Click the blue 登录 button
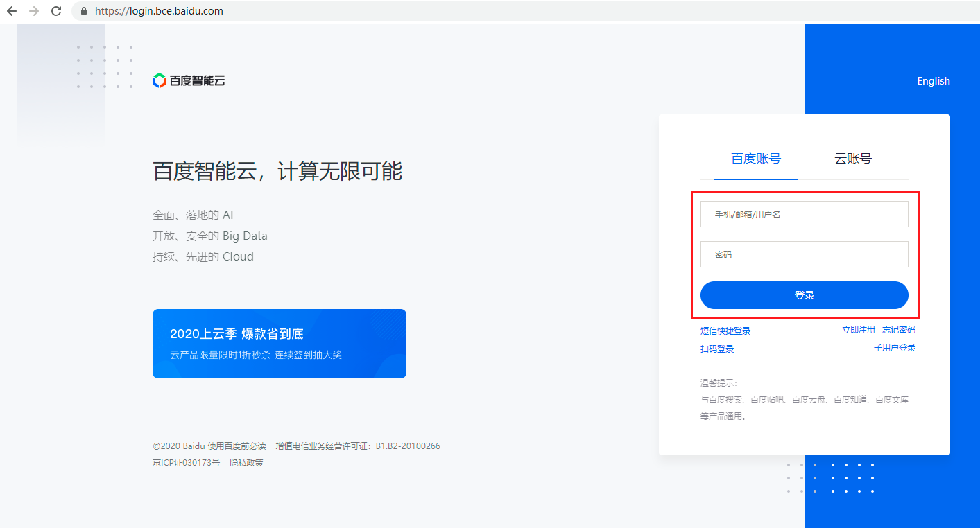 pos(805,295)
